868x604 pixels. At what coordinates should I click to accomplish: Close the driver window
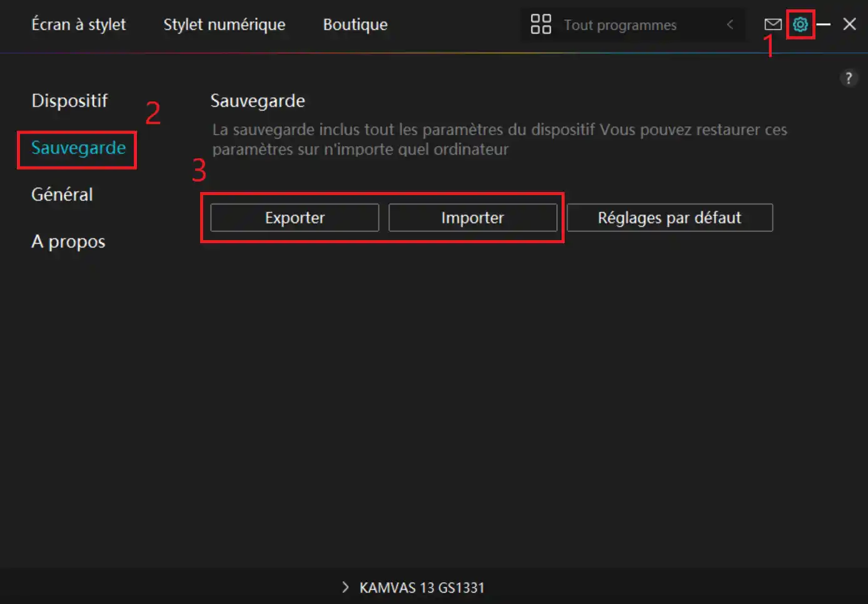point(849,24)
